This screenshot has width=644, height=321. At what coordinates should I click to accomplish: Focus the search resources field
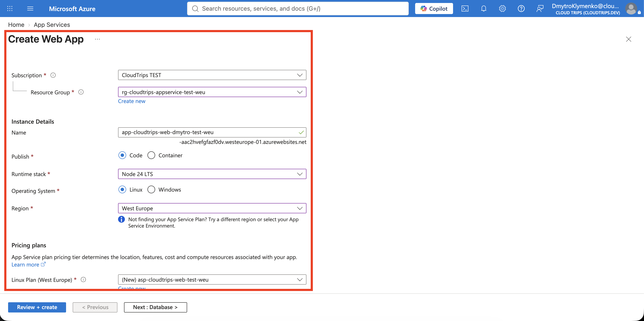pyautogui.click(x=298, y=9)
